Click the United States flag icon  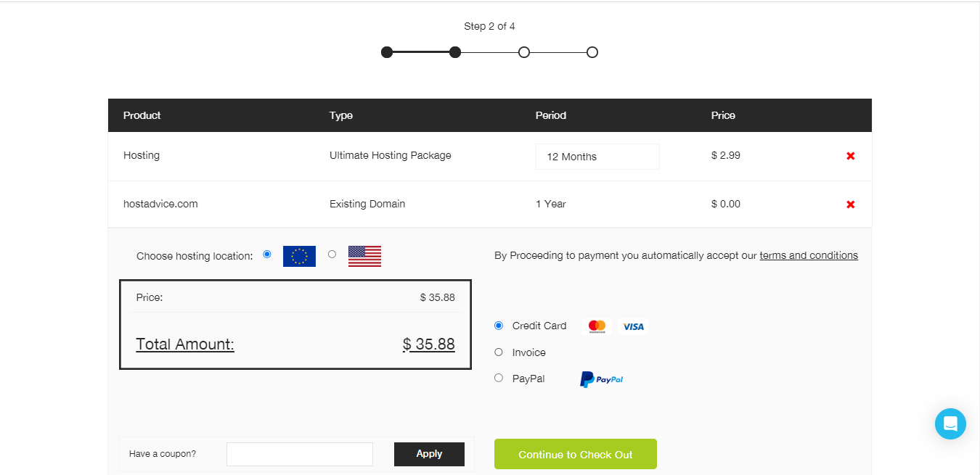point(364,256)
